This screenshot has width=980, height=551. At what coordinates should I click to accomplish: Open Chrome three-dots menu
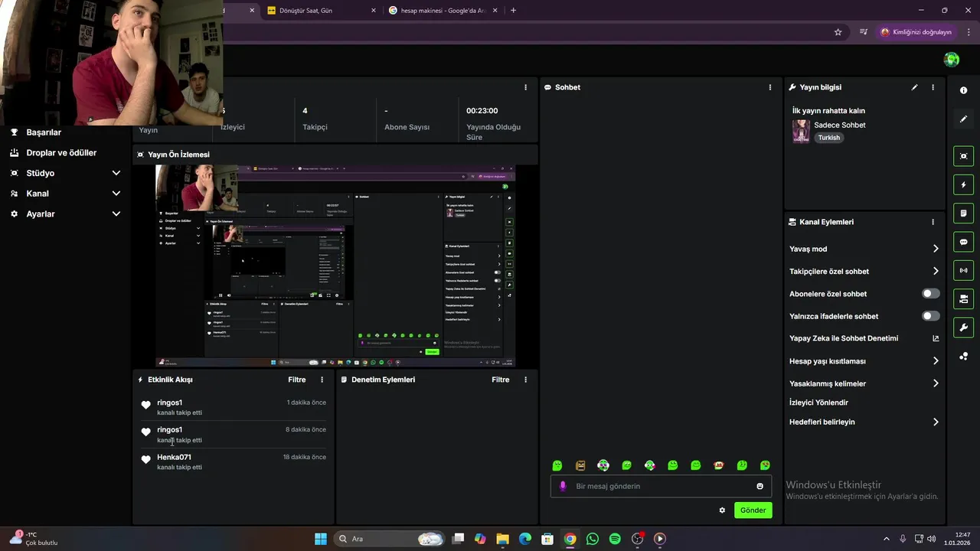coord(969,32)
